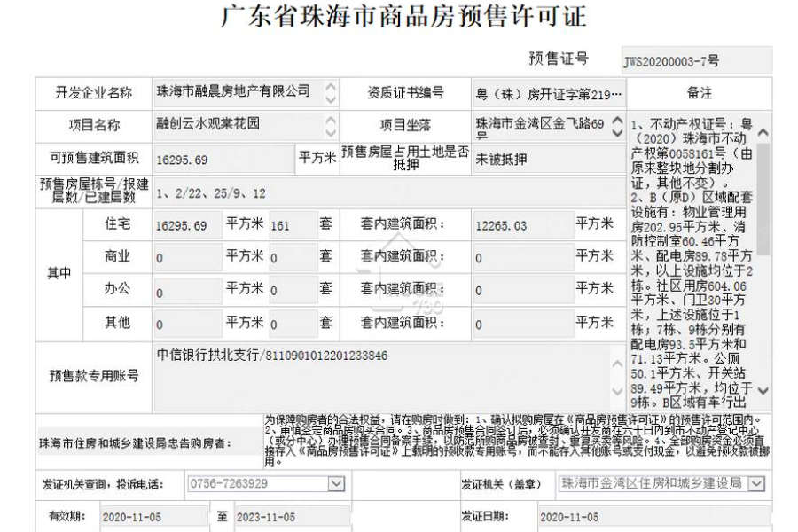Click down arrow at bottom of remarks panel
798x532 pixels.
(x=763, y=391)
